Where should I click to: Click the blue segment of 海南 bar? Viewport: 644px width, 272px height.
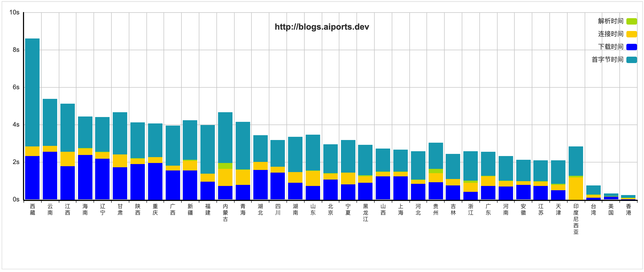tap(85, 177)
